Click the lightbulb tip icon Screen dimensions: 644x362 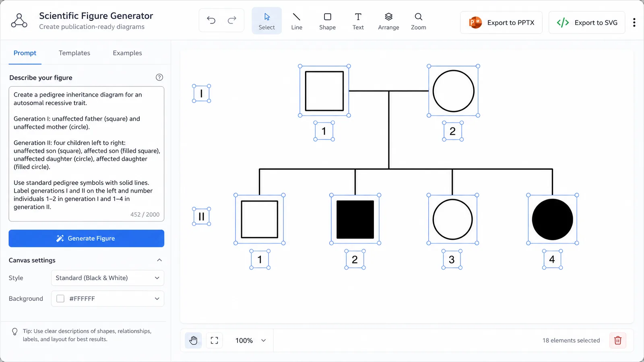(15, 331)
